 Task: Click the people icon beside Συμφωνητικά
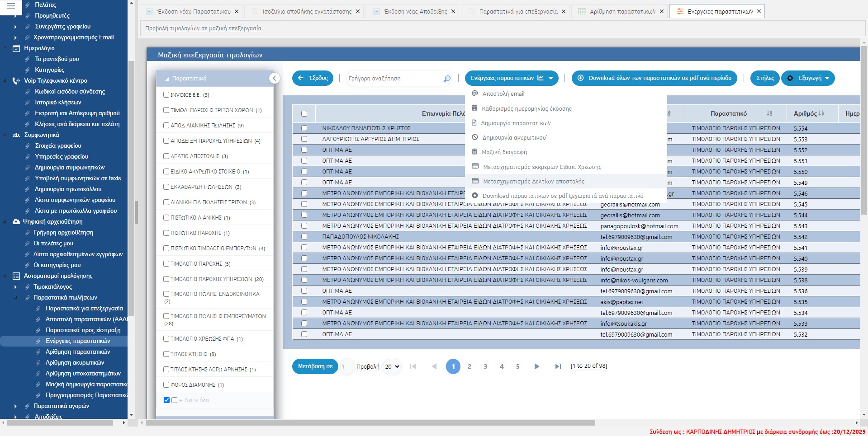click(16, 135)
